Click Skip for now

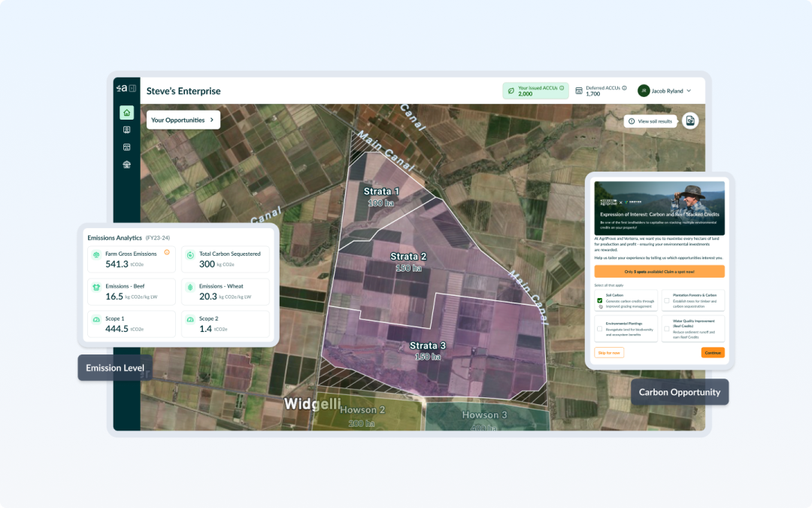tap(609, 352)
